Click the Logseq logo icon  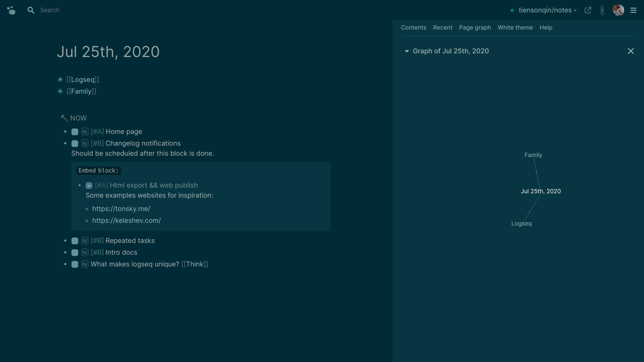click(x=11, y=10)
